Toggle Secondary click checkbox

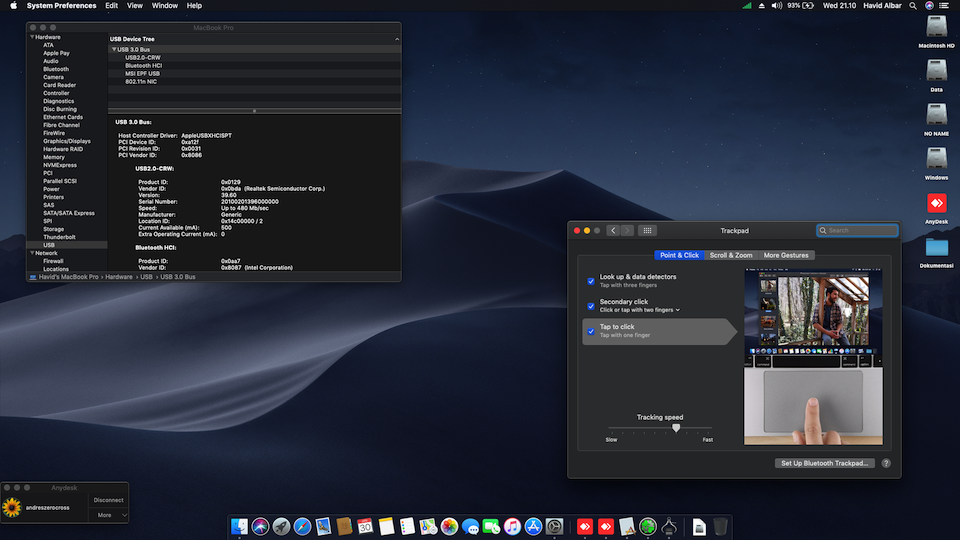click(591, 306)
